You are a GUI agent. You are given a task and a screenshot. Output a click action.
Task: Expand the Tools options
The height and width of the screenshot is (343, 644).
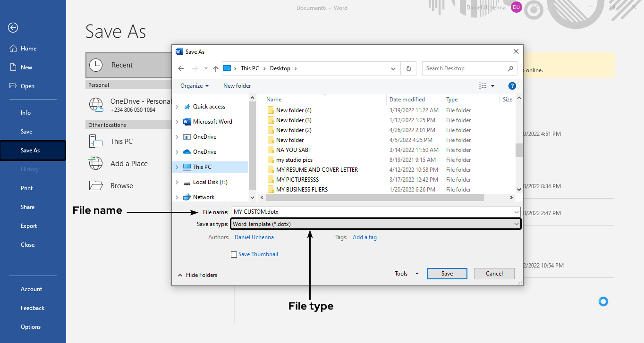pos(405,273)
